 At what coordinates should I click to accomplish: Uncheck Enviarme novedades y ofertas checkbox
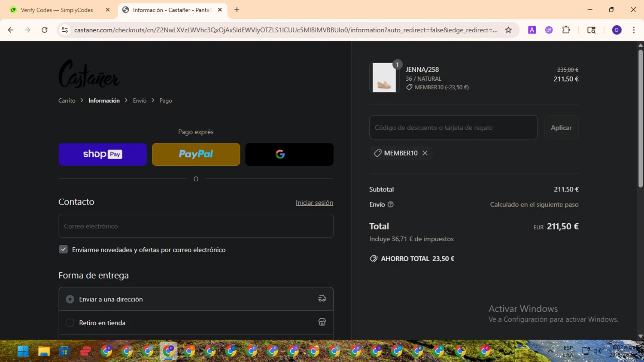pyautogui.click(x=63, y=249)
